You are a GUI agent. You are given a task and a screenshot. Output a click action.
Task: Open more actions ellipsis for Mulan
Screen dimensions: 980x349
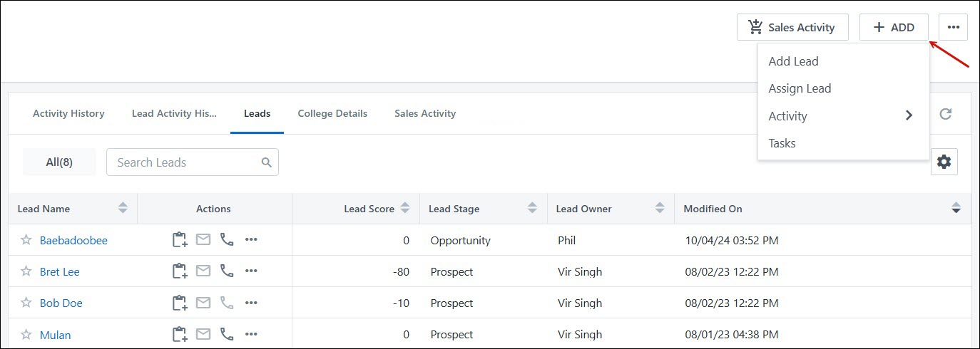(x=251, y=334)
